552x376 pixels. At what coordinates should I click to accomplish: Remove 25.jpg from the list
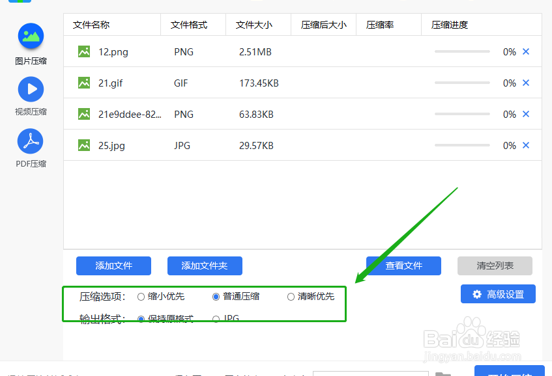click(x=526, y=145)
